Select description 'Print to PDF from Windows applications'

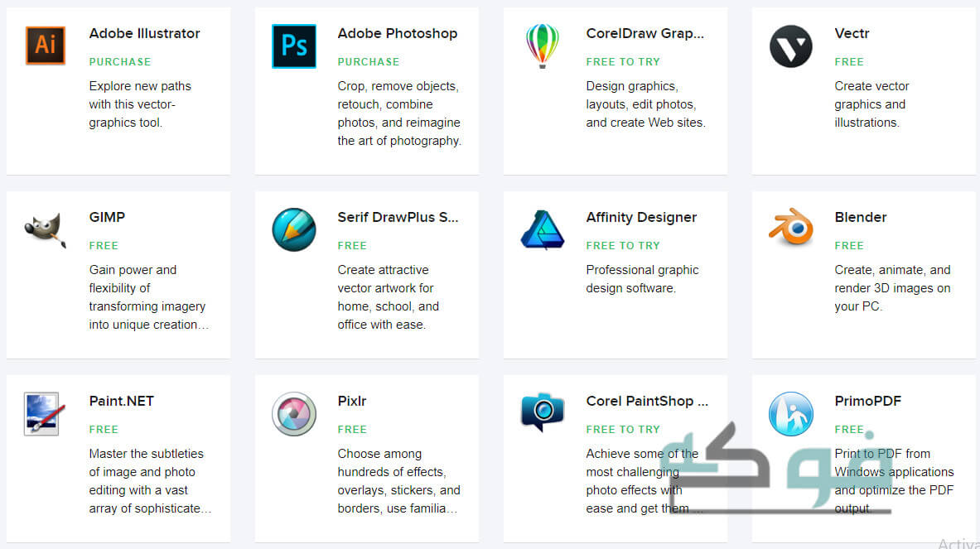[x=895, y=481]
